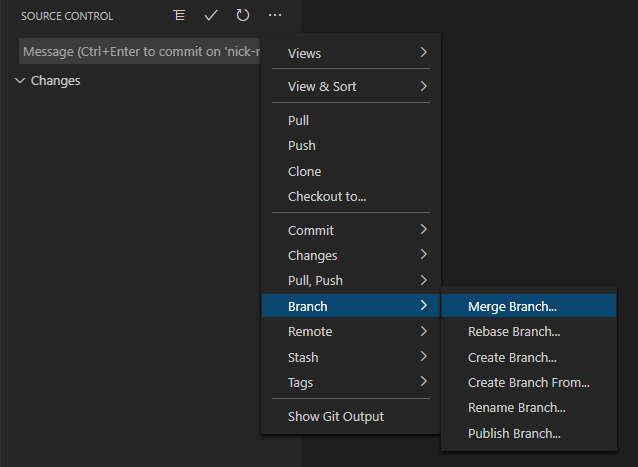Open the Tags submenu
Screen dimensions: 638x467
351,382
